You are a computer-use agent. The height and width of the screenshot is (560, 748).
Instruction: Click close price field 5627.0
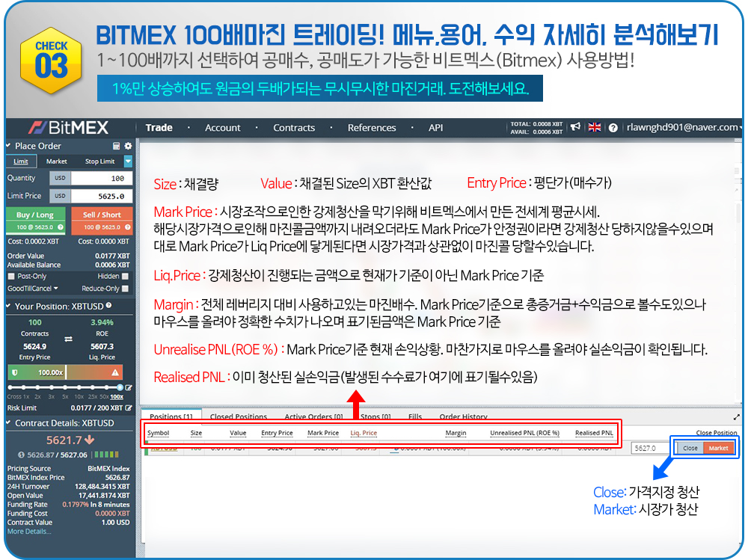point(652,448)
